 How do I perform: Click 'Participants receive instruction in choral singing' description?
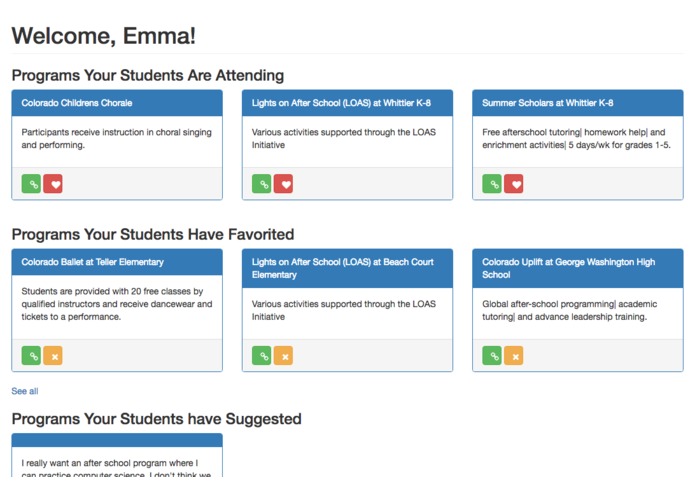pyautogui.click(x=117, y=138)
